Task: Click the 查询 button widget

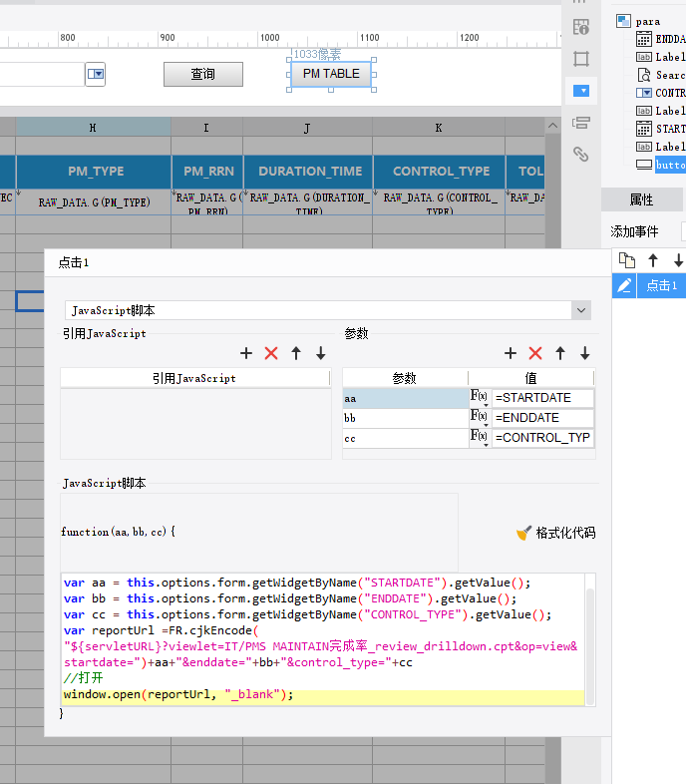Action: tap(203, 74)
